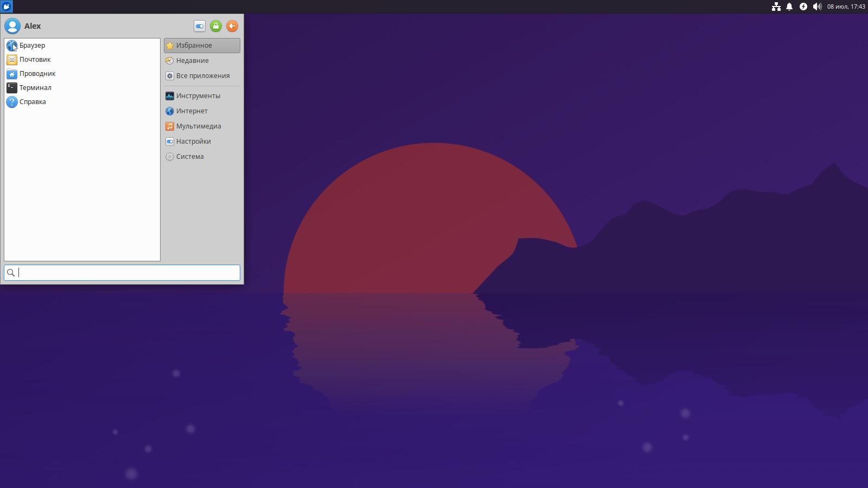The image size is (868, 488).
Task: Select the Избранное category
Action: click(x=202, y=46)
